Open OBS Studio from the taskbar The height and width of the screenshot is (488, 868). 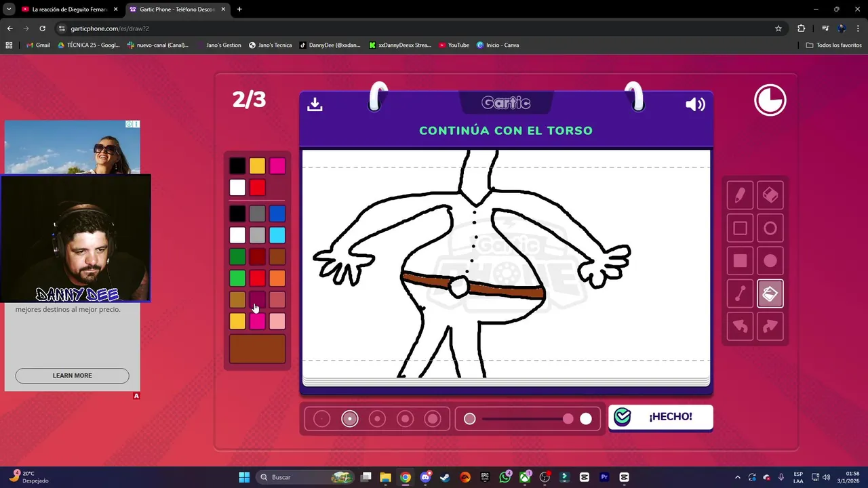pos(545,477)
